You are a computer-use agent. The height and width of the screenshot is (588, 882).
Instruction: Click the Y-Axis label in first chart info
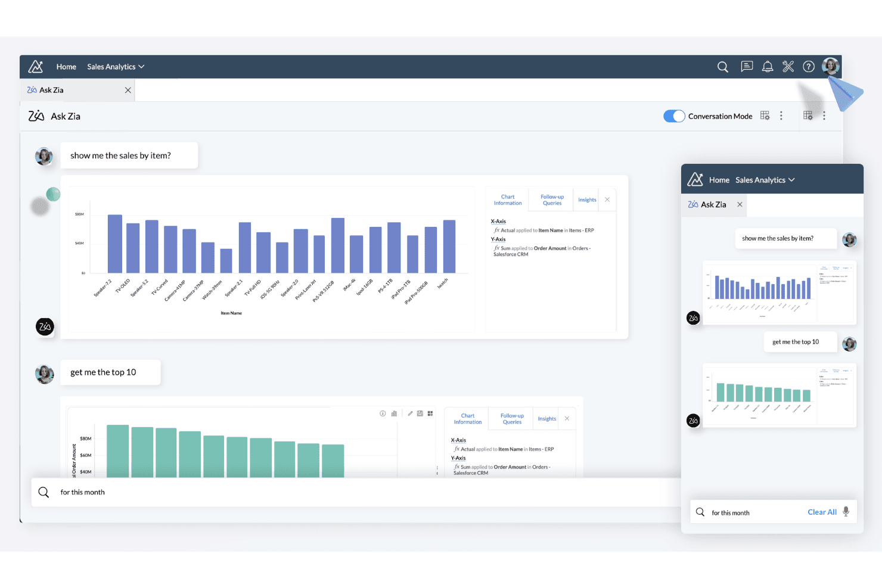coord(498,239)
